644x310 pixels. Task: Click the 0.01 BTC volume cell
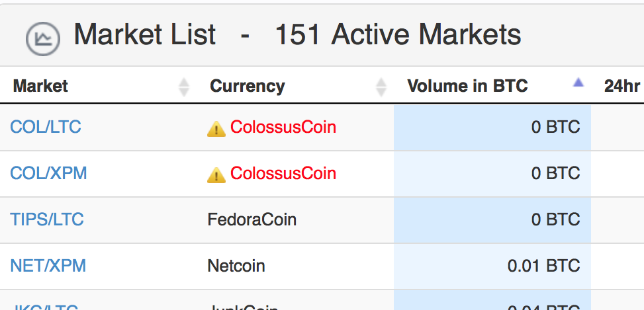[492, 266]
